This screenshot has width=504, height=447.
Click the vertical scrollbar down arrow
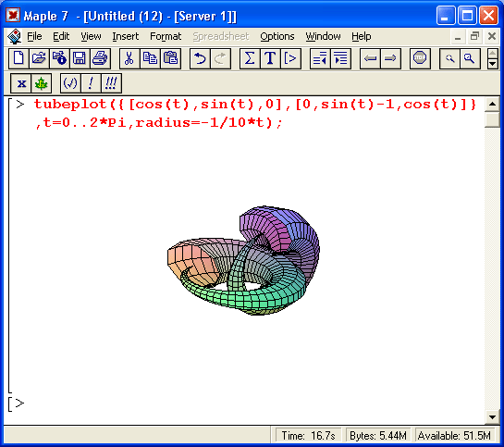492,417
